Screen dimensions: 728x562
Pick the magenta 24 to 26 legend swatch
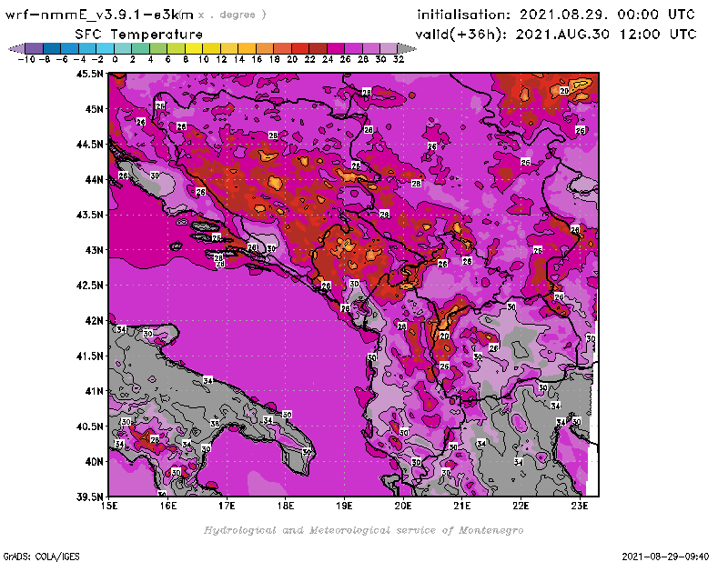coord(336,49)
